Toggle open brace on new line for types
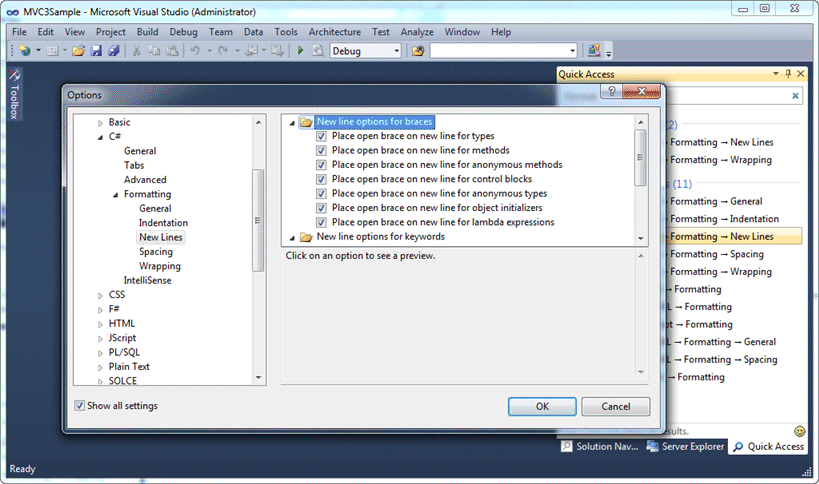Image resolution: width=819 pixels, height=484 pixels. (321, 136)
